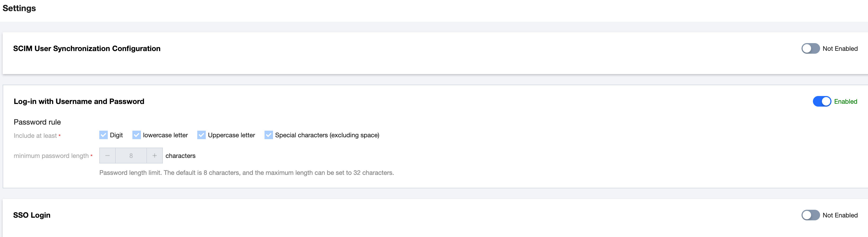Image resolution: width=868 pixels, height=237 pixels.
Task: Click the green "Enabled" status label
Action: click(x=845, y=101)
